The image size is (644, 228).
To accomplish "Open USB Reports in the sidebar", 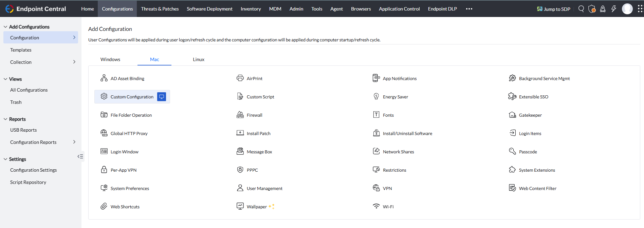I will (23, 130).
